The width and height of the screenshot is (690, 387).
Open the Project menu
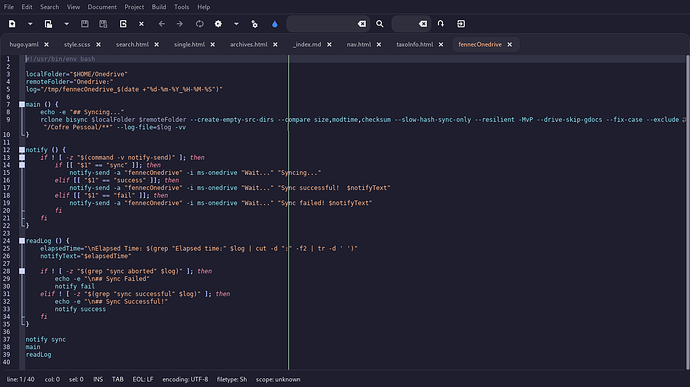click(x=134, y=7)
